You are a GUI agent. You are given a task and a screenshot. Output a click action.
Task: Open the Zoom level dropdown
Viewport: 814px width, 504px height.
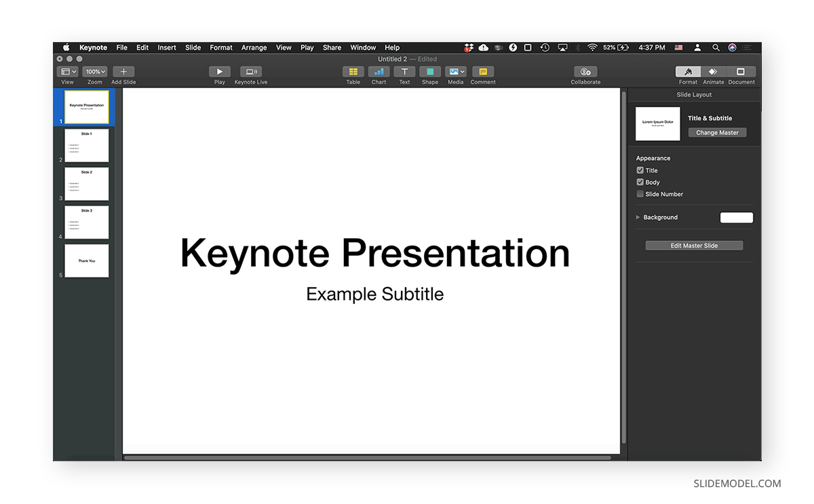tap(94, 71)
